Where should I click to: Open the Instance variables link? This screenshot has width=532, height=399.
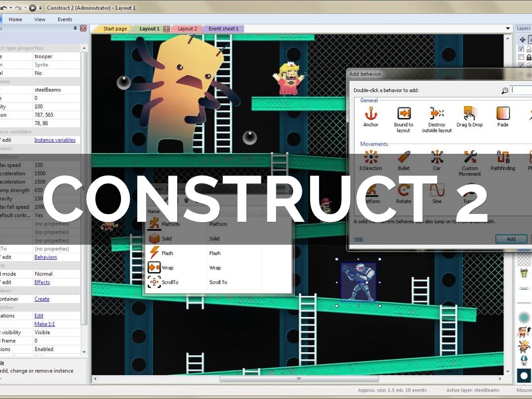coord(55,140)
